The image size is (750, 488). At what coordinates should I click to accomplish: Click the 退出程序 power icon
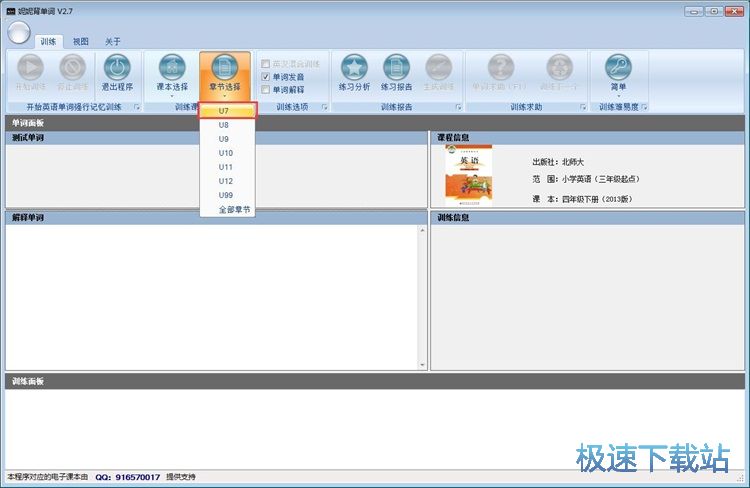coord(117,68)
